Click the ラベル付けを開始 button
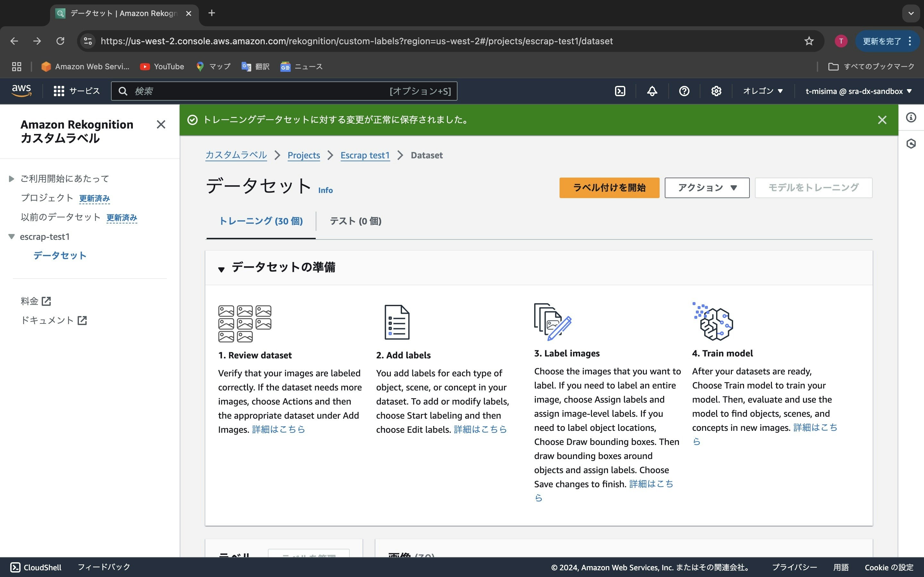Screen dimensions: 924x577 [x=609, y=188]
